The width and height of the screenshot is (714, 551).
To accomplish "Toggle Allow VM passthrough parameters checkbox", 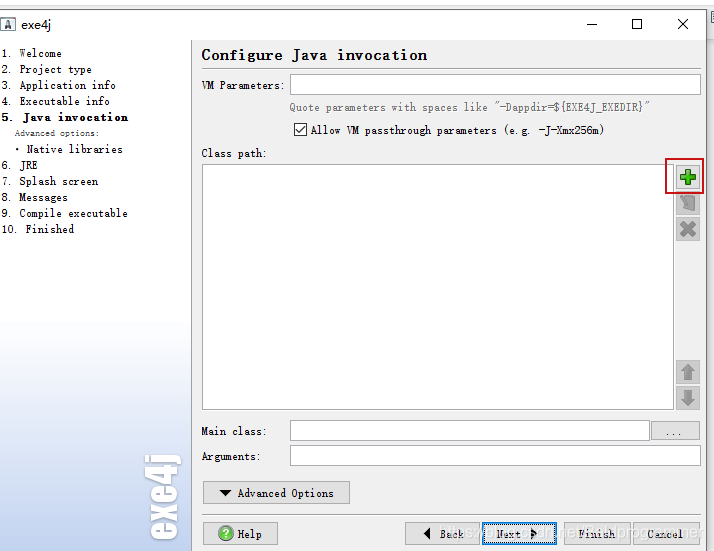I will 300,130.
